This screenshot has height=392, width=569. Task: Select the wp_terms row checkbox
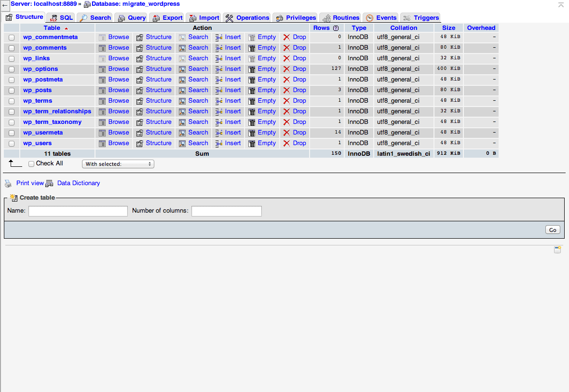coord(12,100)
